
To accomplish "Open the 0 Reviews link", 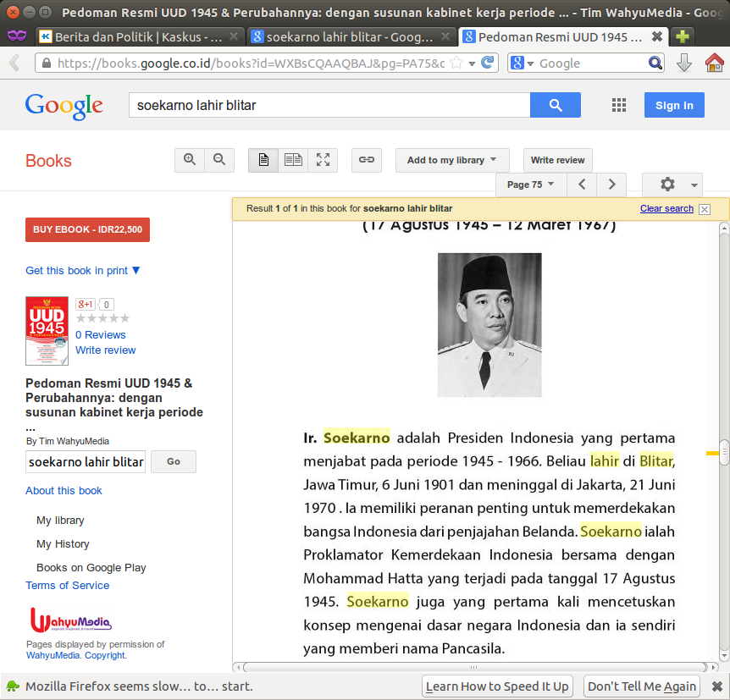I will coord(101,335).
